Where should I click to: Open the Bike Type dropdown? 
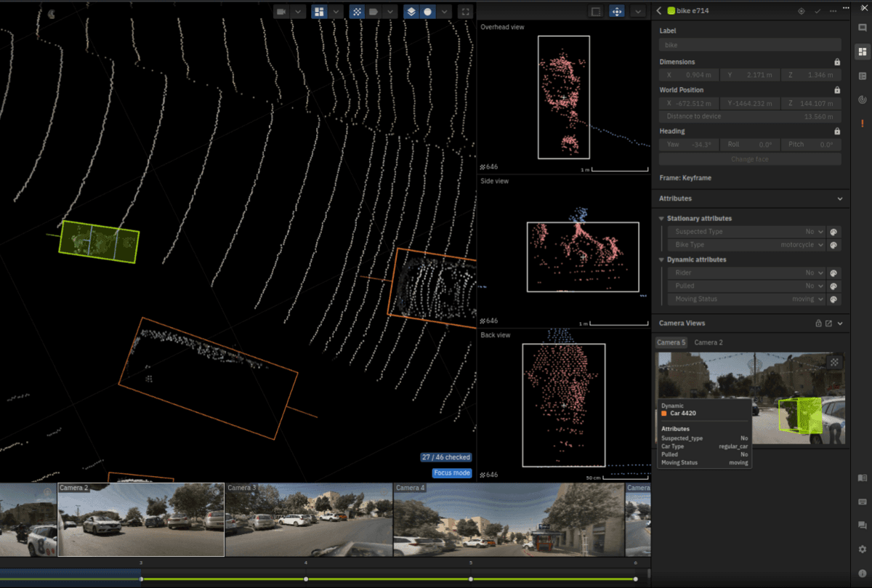[x=746, y=245]
